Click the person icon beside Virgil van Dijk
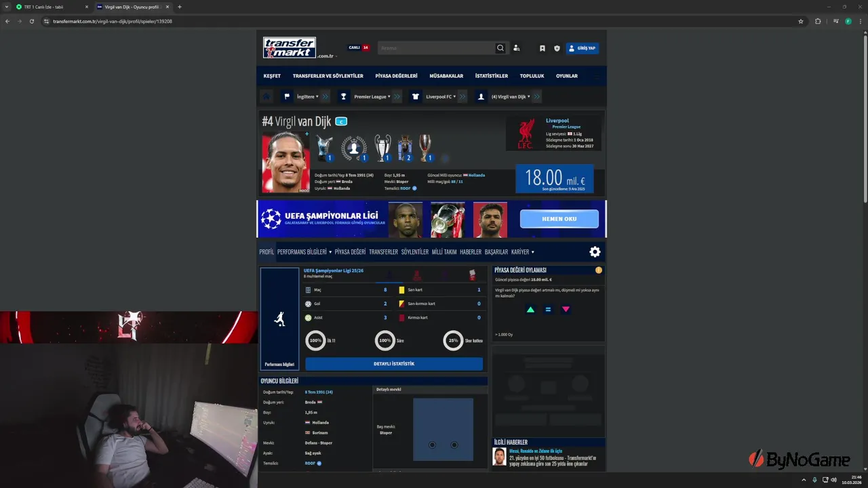This screenshot has height=488, width=868. (481, 96)
